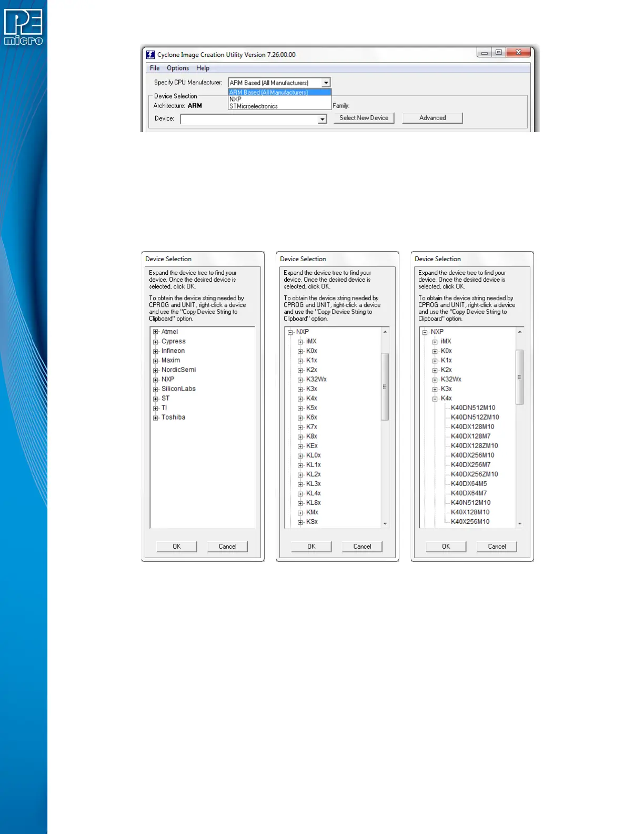Open the CPU Manufacturer dropdown arrow
The width and height of the screenshot is (644, 834).
pos(326,83)
